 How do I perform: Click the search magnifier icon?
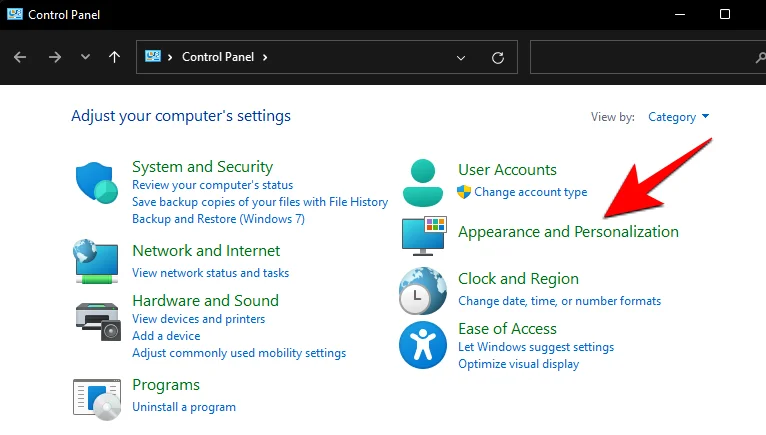click(760, 58)
